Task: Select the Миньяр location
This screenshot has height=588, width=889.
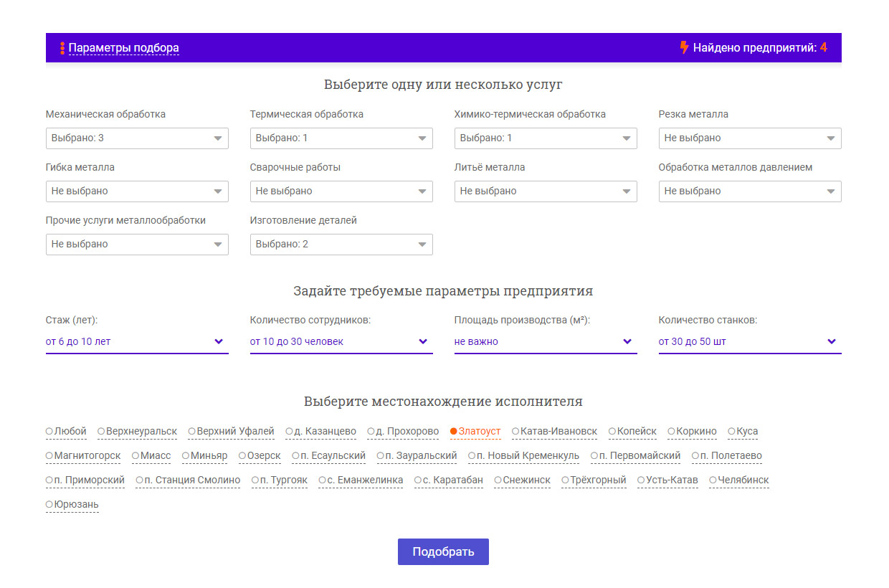Action: point(204,456)
